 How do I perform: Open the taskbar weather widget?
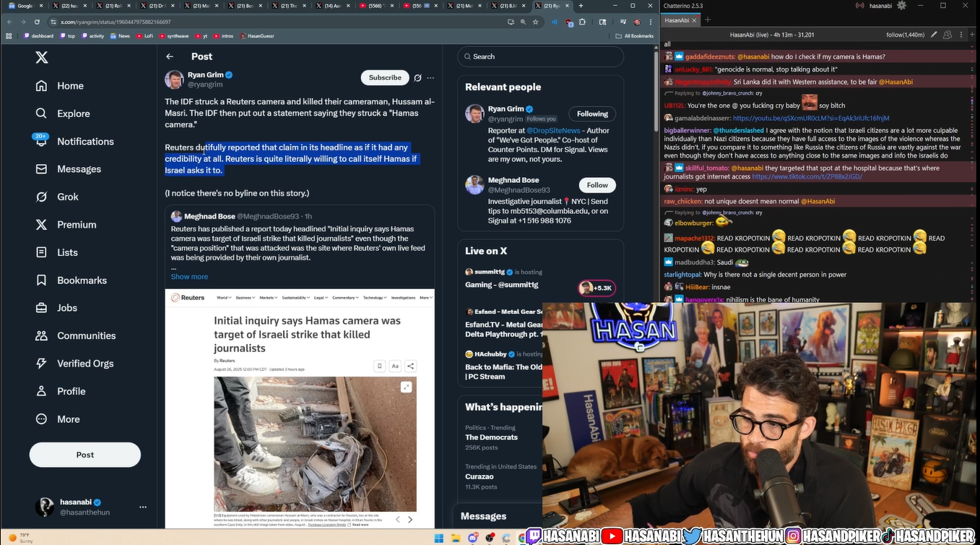[x=19, y=537]
